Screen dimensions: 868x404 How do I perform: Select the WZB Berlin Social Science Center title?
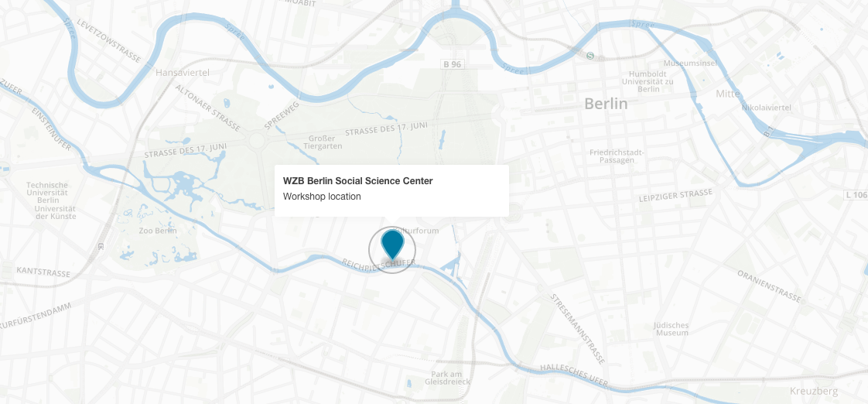357,180
